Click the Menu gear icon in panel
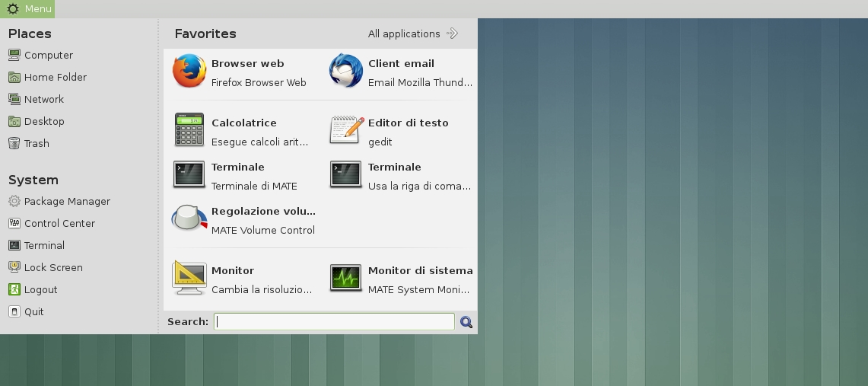 pyautogui.click(x=12, y=9)
